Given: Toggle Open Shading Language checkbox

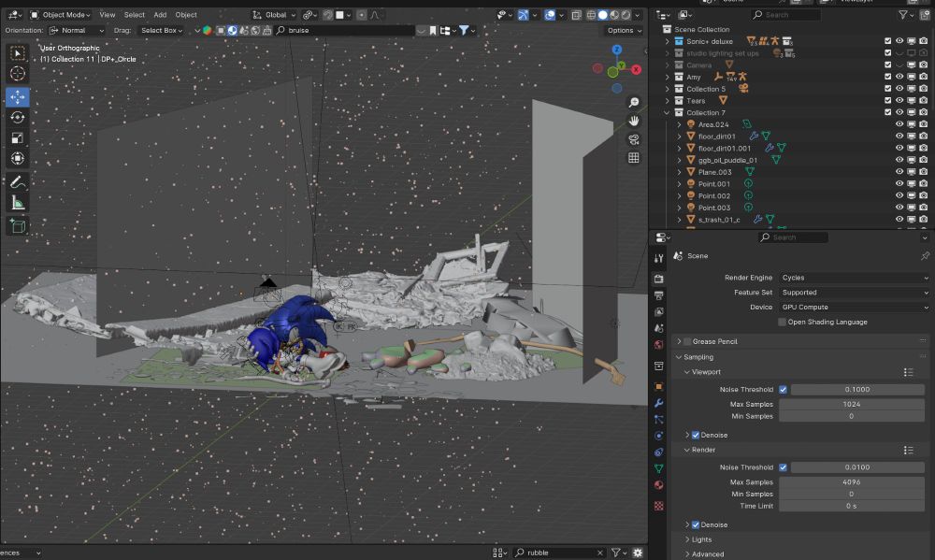Looking at the screenshot, I should click(782, 322).
